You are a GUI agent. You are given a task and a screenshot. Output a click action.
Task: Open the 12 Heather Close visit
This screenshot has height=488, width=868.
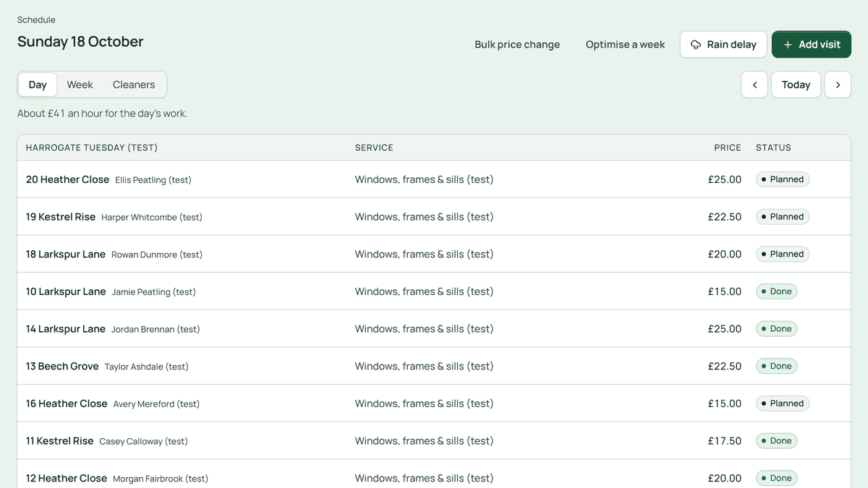434,474
